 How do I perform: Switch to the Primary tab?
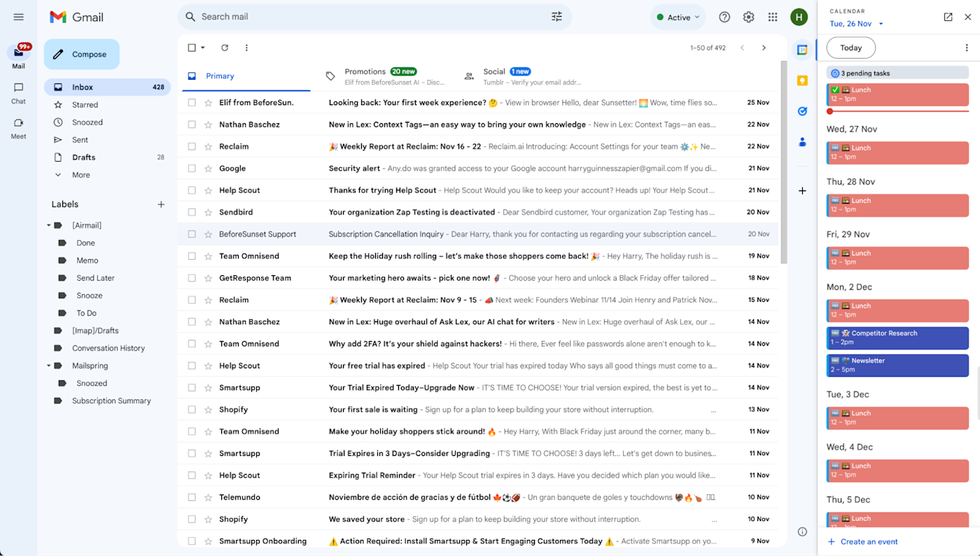tap(246, 76)
